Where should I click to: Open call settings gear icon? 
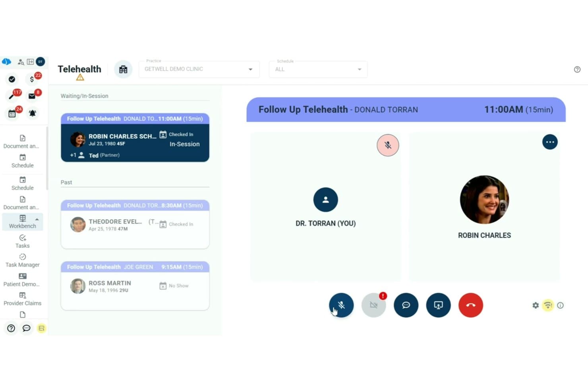point(536,305)
